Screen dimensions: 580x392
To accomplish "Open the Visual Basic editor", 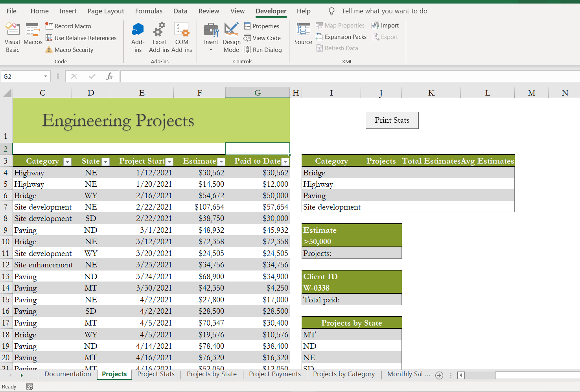I will (x=13, y=37).
